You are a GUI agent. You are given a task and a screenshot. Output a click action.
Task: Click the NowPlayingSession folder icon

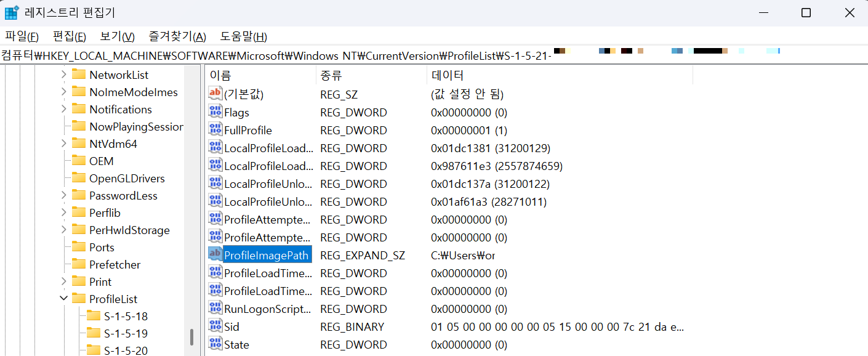click(x=79, y=126)
